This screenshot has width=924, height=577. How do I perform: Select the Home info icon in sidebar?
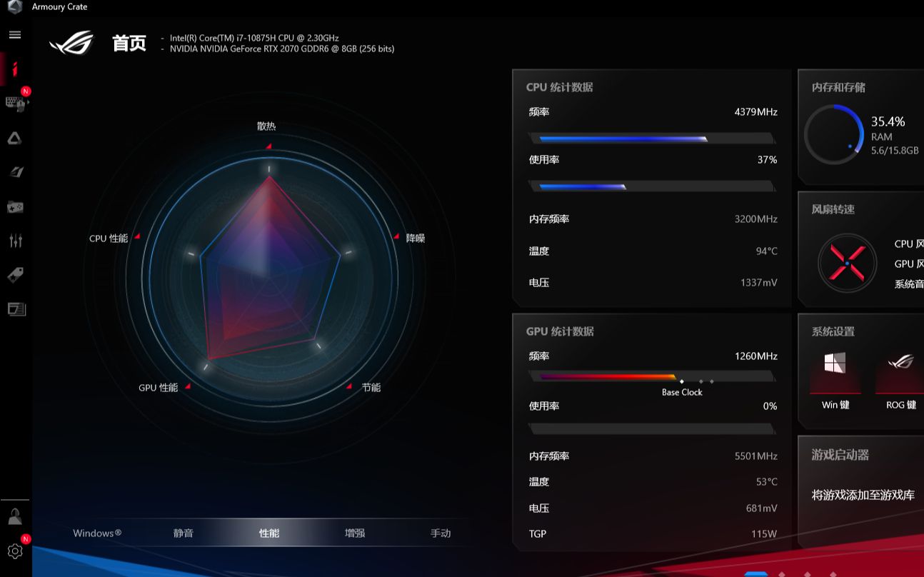[x=15, y=69]
